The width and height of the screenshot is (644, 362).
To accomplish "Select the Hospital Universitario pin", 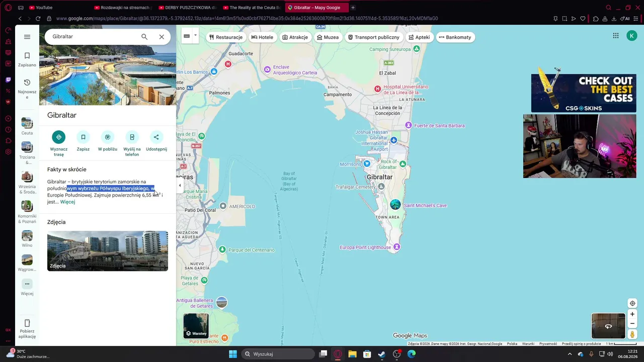I will [x=377, y=89].
